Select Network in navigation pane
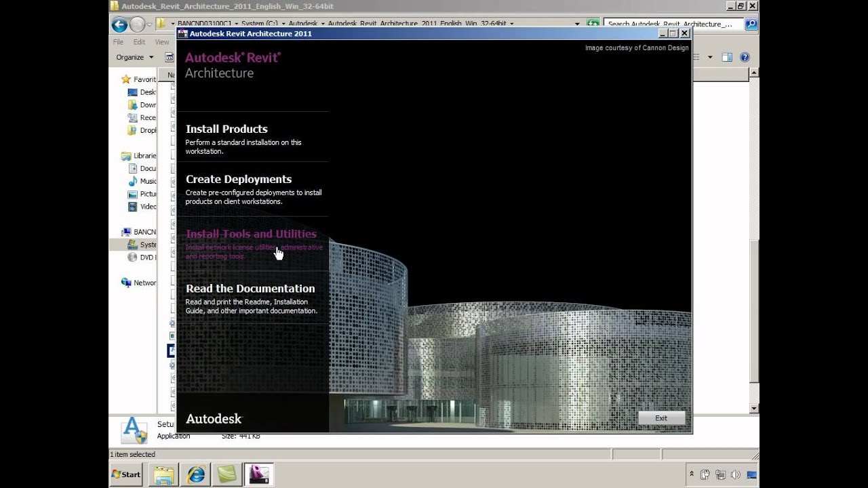 140,283
